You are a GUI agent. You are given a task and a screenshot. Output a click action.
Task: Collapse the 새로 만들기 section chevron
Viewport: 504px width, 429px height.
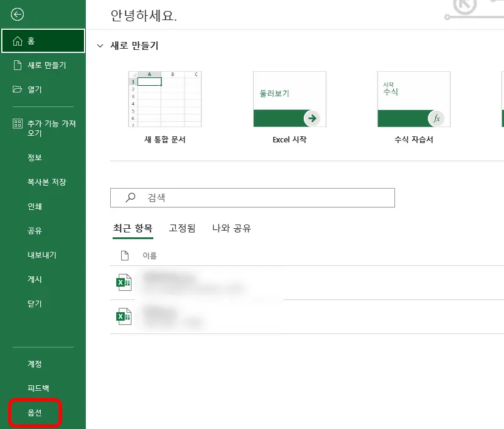tap(100, 46)
